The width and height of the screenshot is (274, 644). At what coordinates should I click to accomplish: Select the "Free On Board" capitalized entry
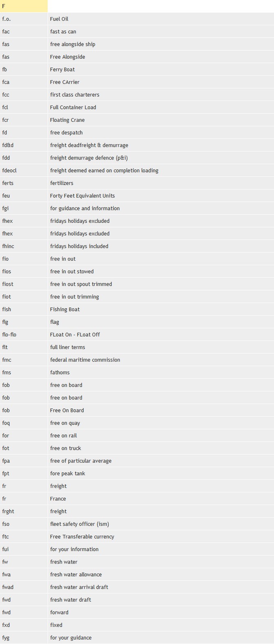(x=67, y=411)
